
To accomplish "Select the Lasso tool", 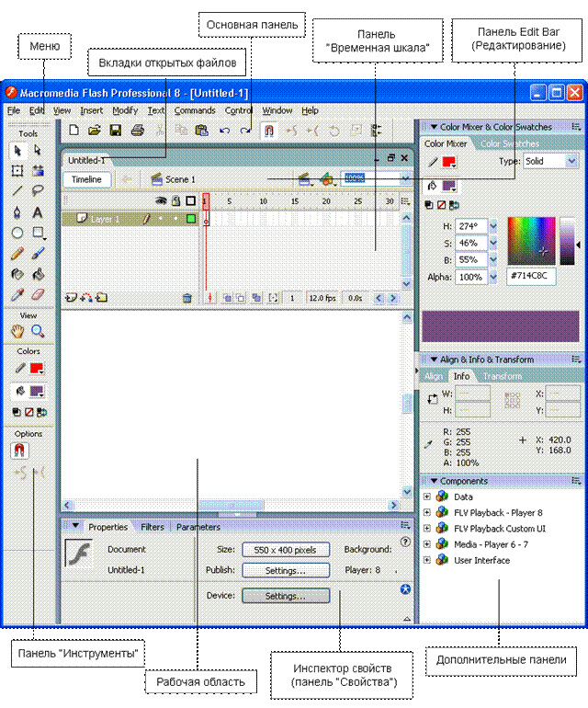I will (38, 190).
